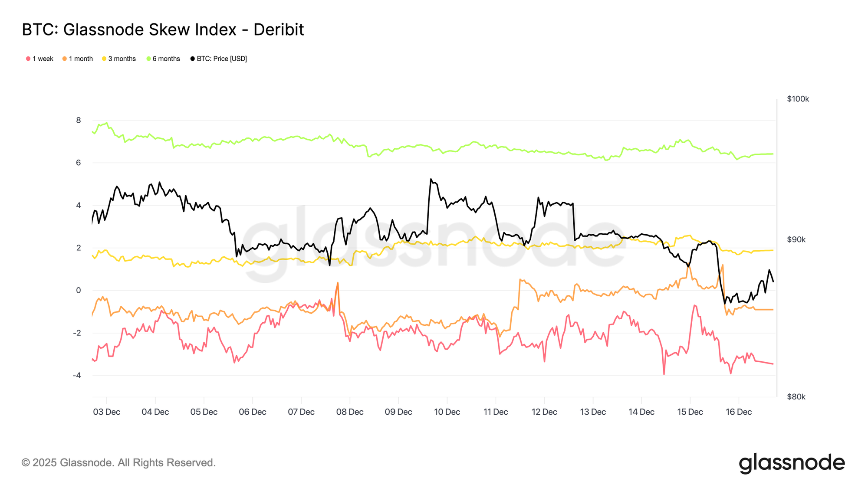Click the green 6 months legend dot
This screenshot has width=868, height=488.
148,59
